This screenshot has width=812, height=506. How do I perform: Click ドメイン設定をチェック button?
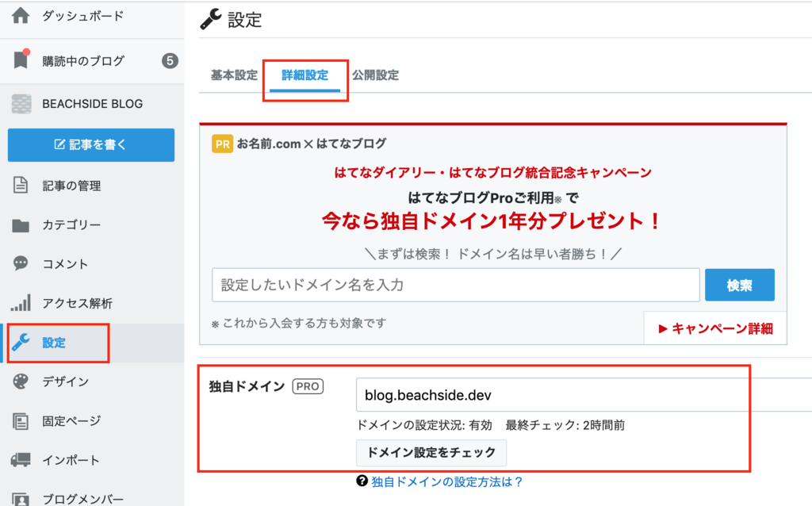point(431,453)
